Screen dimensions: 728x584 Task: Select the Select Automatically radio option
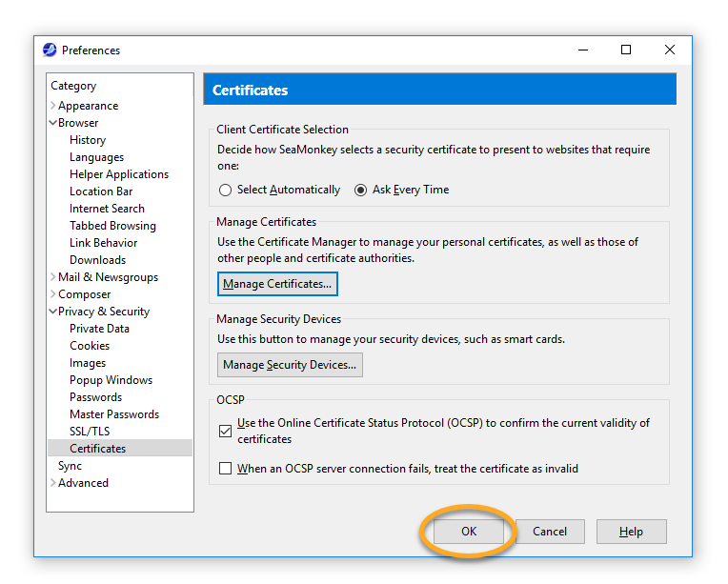click(225, 190)
